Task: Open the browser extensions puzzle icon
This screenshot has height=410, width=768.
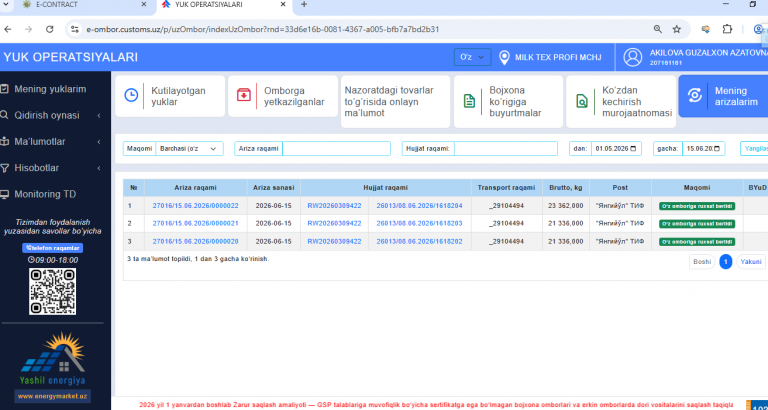Action: coord(727,29)
